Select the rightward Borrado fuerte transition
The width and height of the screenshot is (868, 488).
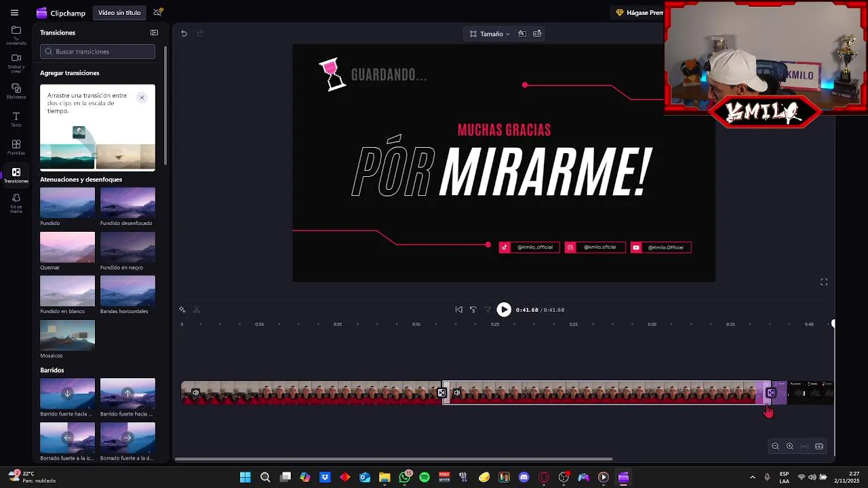(127, 437)
